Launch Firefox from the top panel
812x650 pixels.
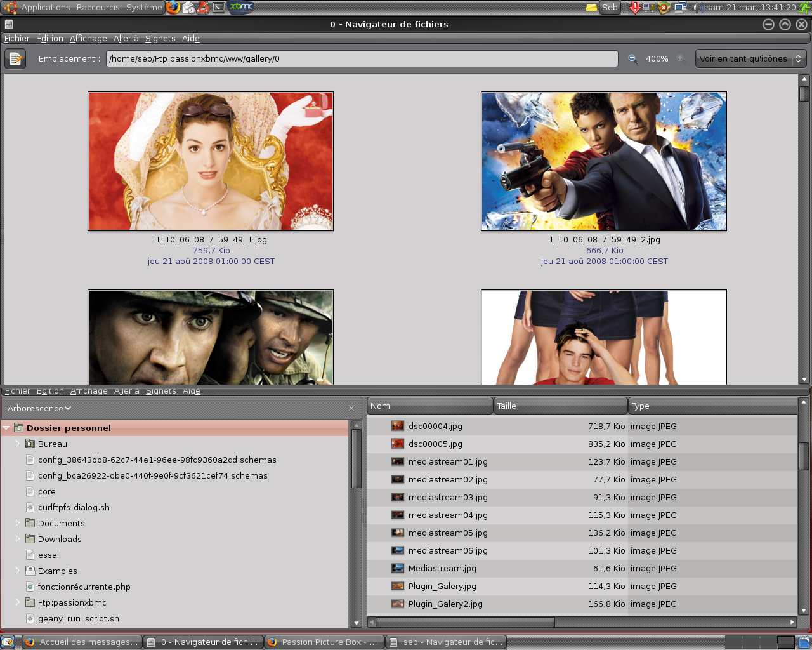(173, 7)
